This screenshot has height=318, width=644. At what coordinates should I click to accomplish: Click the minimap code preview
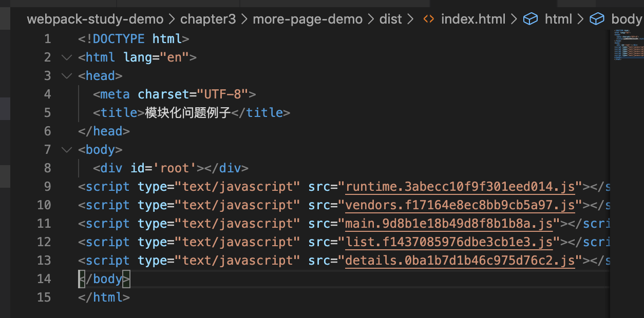626,45
